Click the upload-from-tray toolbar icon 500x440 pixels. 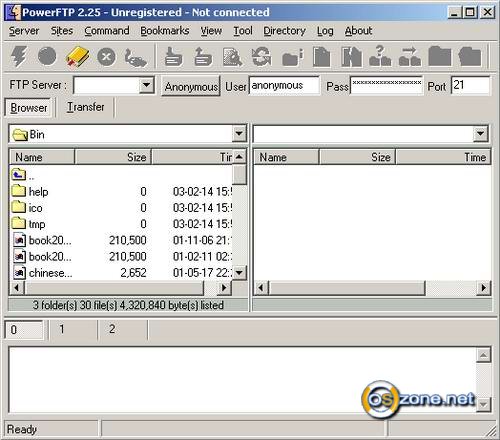(x=203, y=57)
